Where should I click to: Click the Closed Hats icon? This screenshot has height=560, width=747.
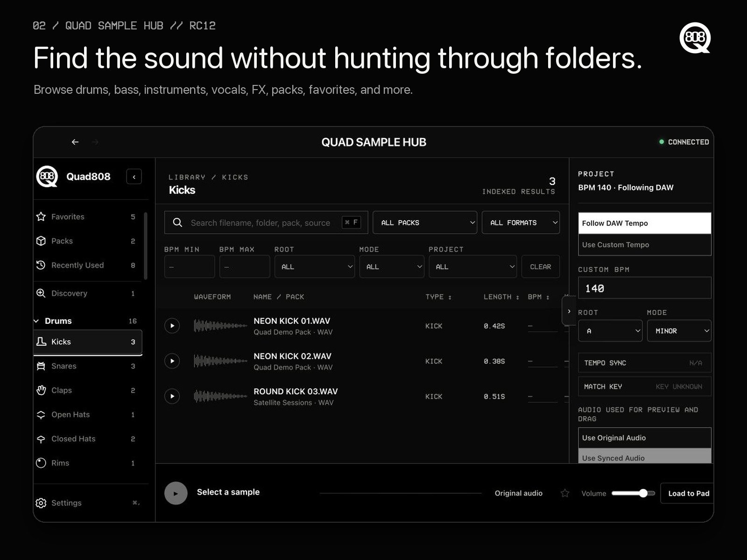(x=41, y=439)
